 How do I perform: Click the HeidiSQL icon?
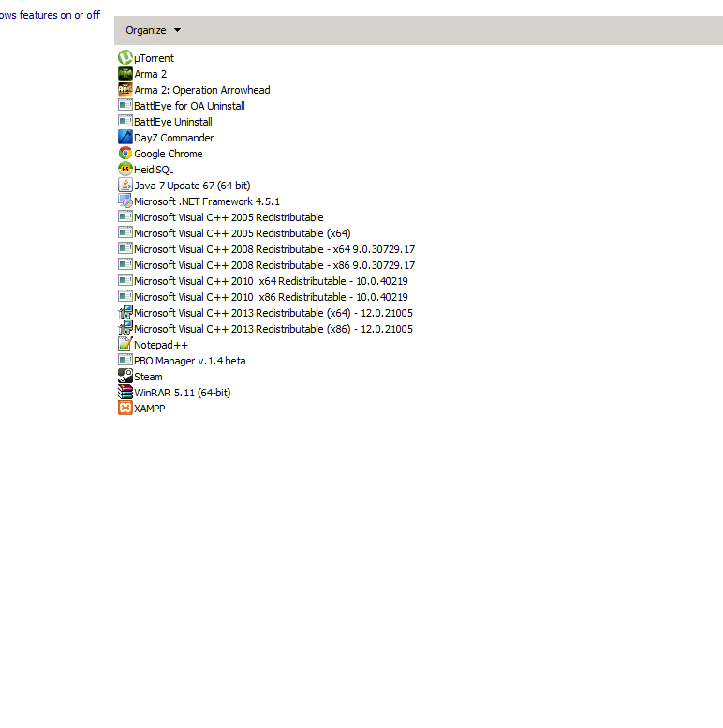tap(125, 169)
